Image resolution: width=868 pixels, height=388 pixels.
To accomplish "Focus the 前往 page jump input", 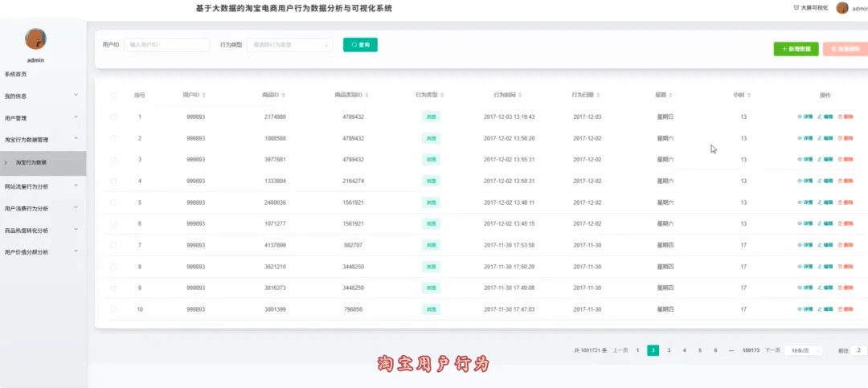I will 859,350.
